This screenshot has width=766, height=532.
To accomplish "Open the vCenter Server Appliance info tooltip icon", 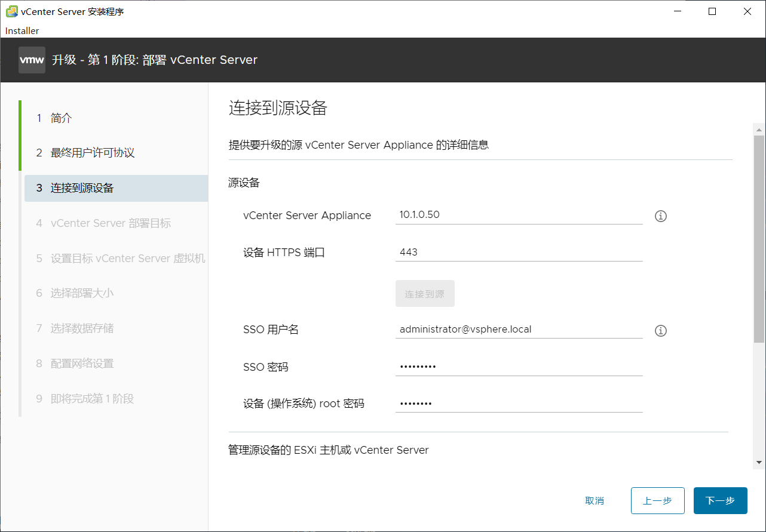I will click(660, 216).
